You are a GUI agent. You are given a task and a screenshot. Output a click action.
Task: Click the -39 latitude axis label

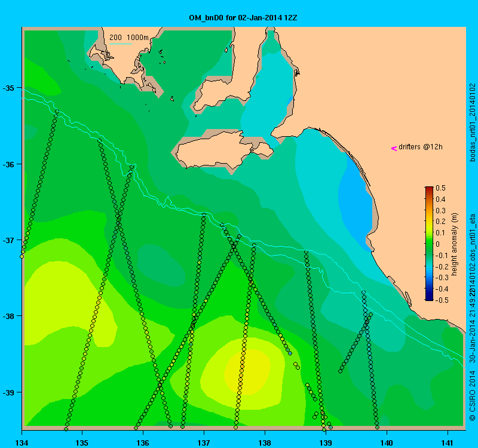8,392
